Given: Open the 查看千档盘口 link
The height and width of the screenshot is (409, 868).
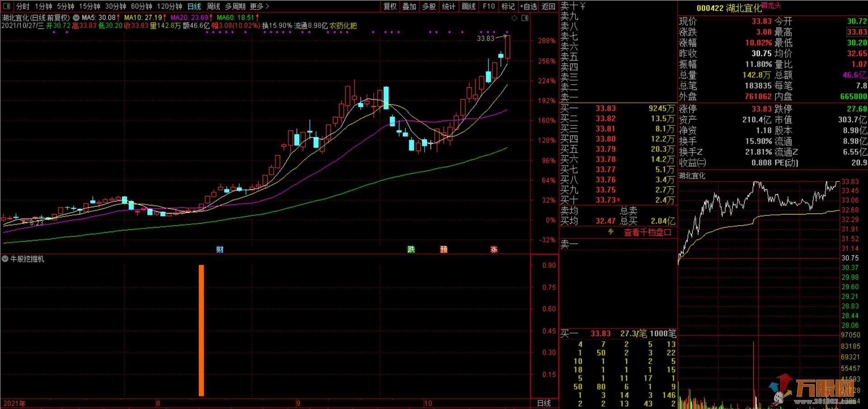Looking at the screenshot, I should point(647,232).
